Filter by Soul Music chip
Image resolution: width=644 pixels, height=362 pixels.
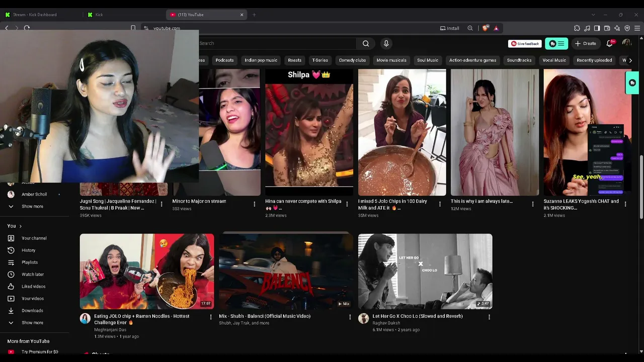[428, 60]
